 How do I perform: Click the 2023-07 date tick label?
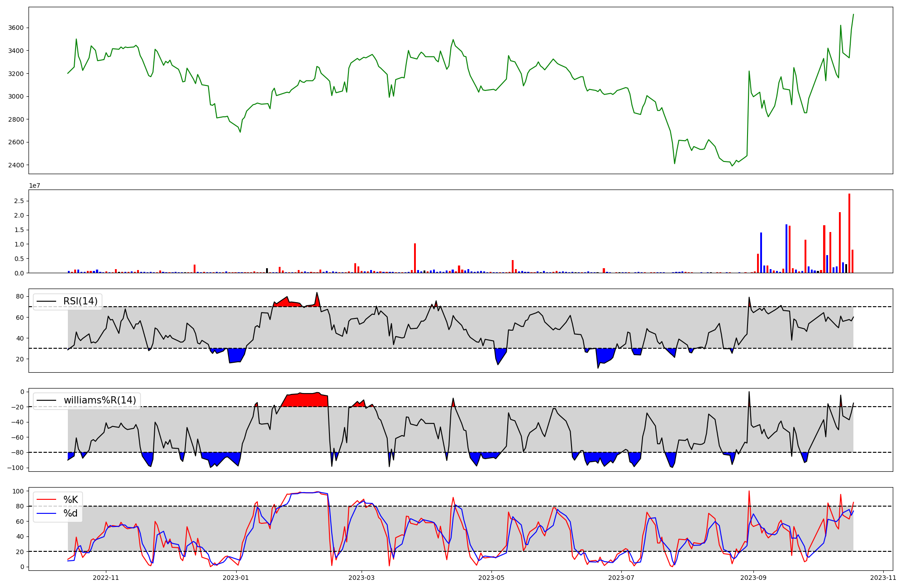(x=621, y=578)
